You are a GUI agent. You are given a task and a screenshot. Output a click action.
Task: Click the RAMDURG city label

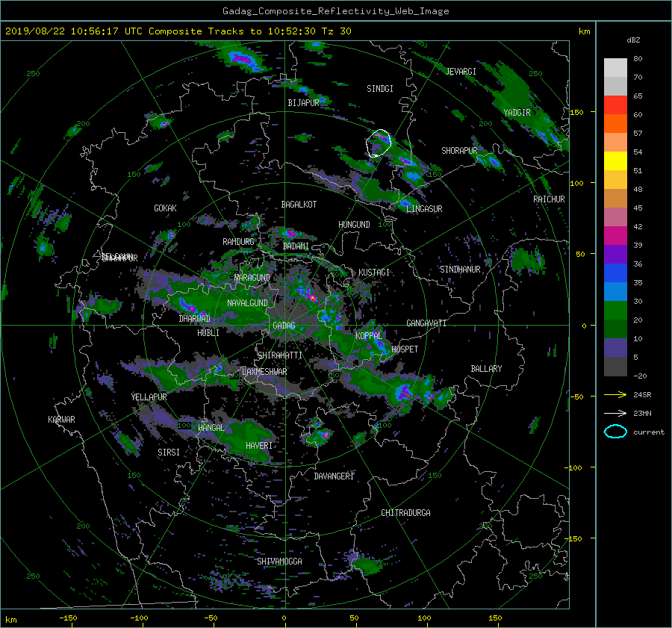pyautogui.click(x=238, y=242)
